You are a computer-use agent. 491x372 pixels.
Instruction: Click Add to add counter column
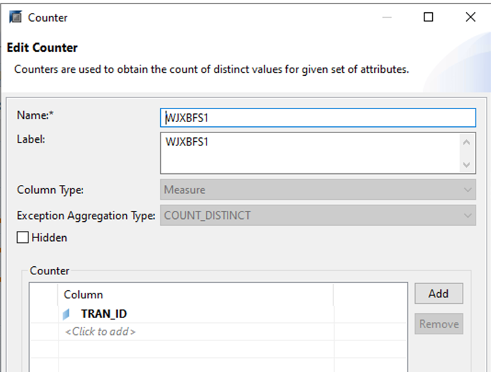(439, 294)
